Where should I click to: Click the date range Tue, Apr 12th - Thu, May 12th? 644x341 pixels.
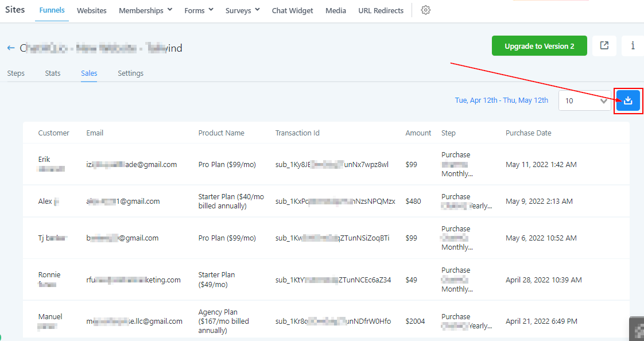point(501,100)
